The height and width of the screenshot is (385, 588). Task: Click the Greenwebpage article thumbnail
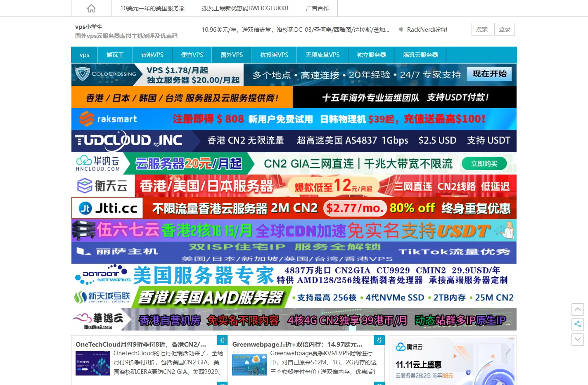click(249, 363)
